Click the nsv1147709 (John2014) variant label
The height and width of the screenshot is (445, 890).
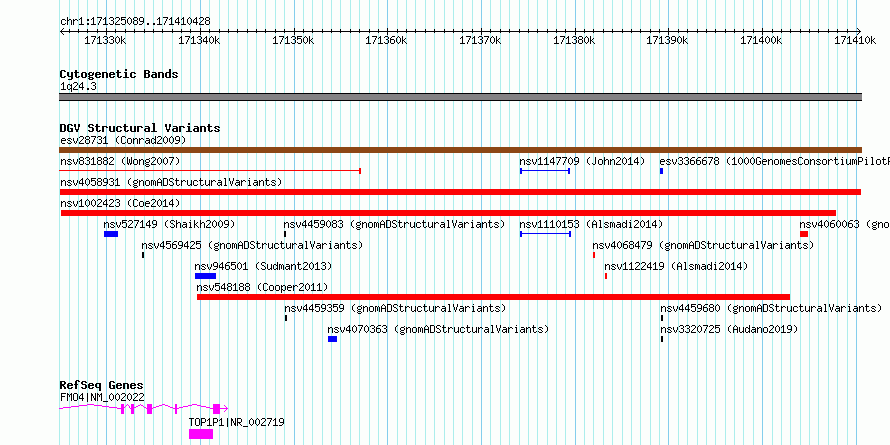582,161
